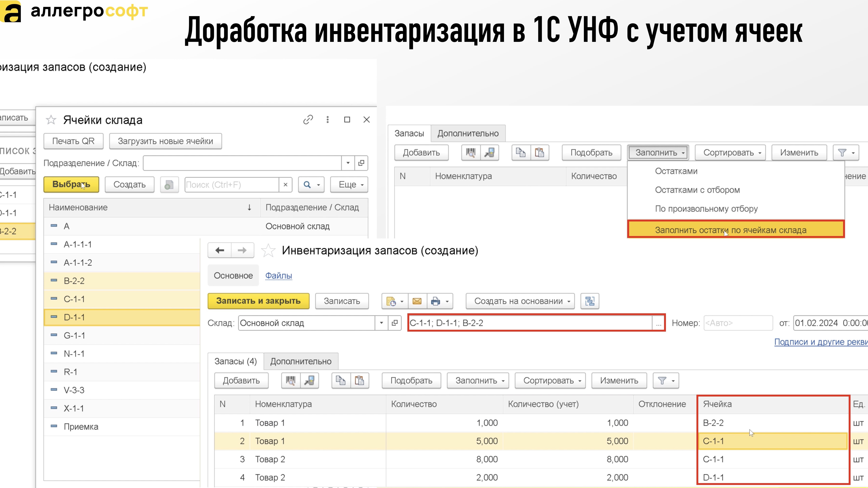Screen dimensions: 868x488
Task: Open the Склад field's open-form icon
Action: point(394,323)
